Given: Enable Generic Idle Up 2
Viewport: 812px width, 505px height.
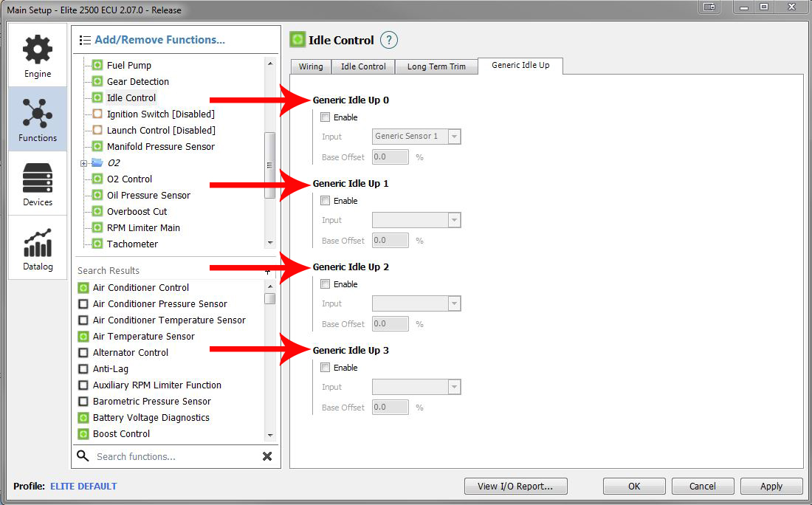Looking at the screenshot, I should tap(326, 284).
